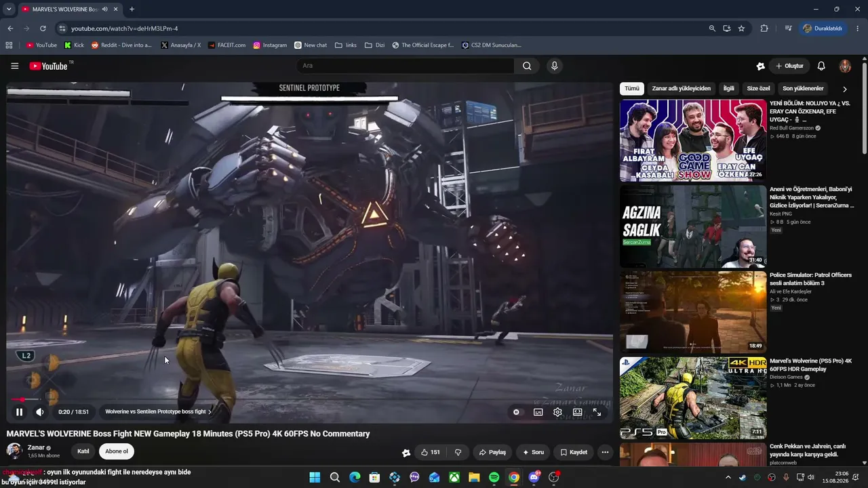Open a new Chrome tab
The image size is (868, 488).
point(132,9)
